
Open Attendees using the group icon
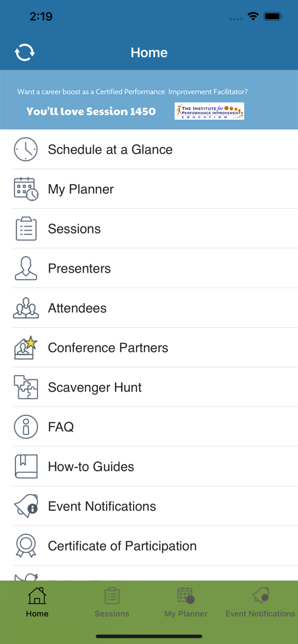point(26,308)
